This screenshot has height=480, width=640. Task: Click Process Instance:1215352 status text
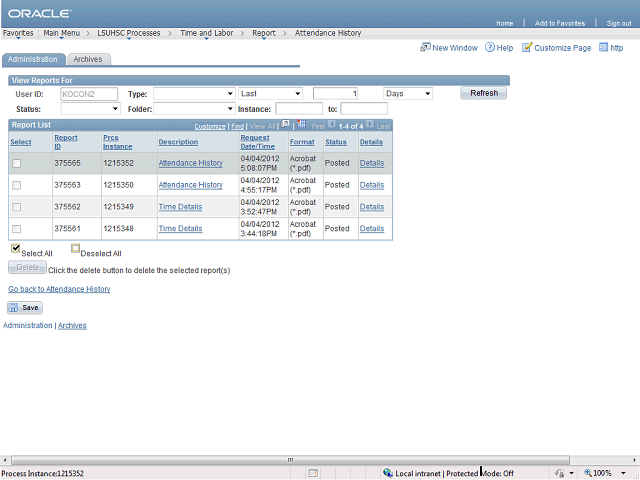(x=42, y=473)
